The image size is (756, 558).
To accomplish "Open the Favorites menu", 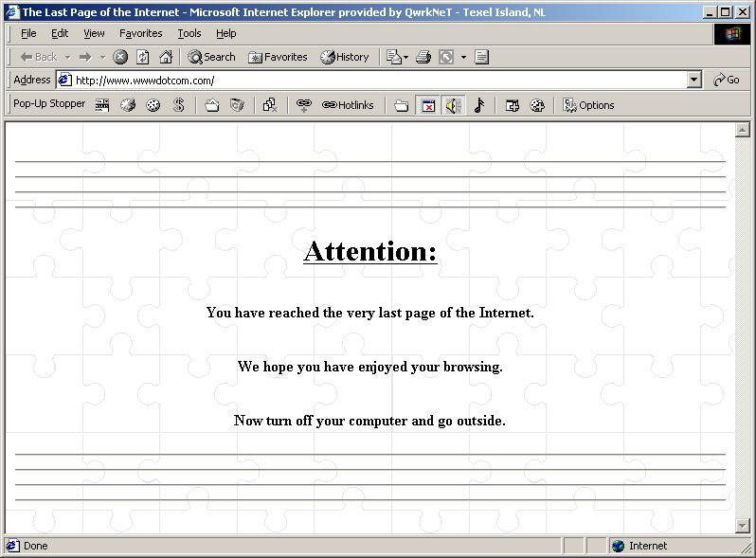I will 140,33.
